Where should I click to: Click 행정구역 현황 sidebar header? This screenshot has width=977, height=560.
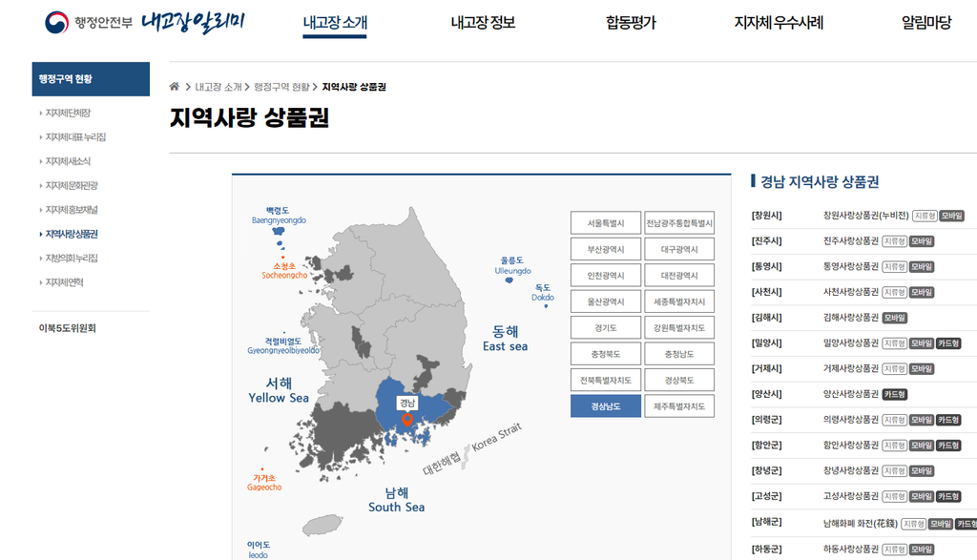click(91, 79)
